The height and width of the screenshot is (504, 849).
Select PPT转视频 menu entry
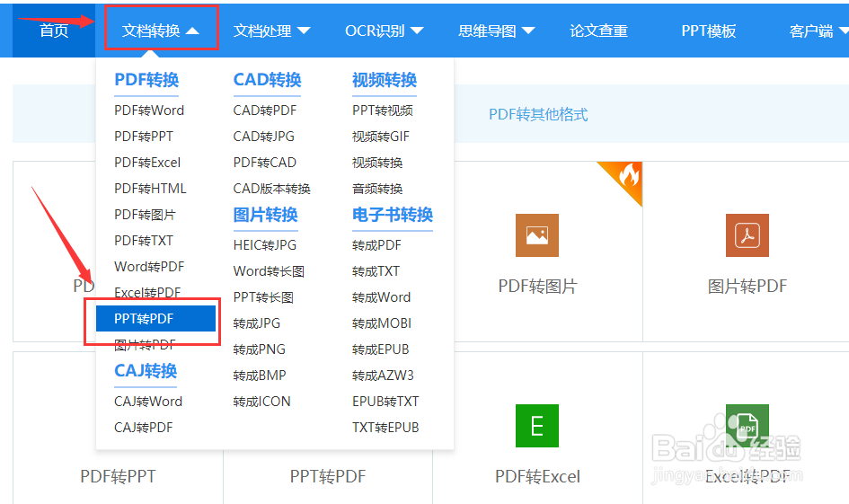pos(383,111)
